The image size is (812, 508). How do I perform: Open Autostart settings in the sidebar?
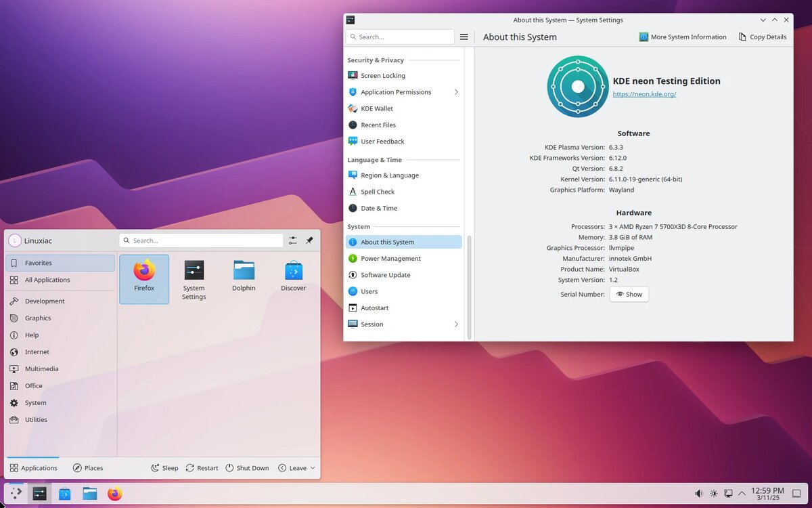point(376,308)
